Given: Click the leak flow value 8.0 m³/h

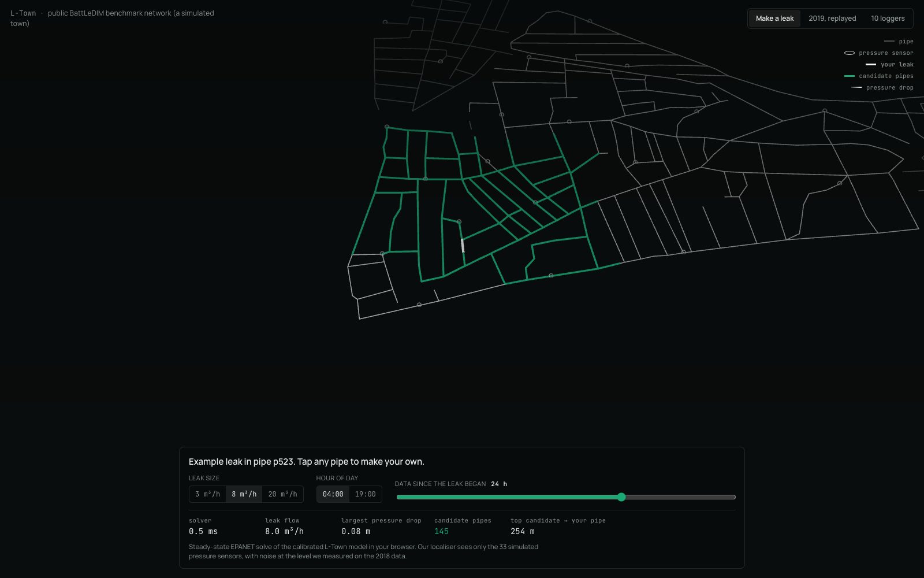Looking at the screenshot, I should 284,531.
